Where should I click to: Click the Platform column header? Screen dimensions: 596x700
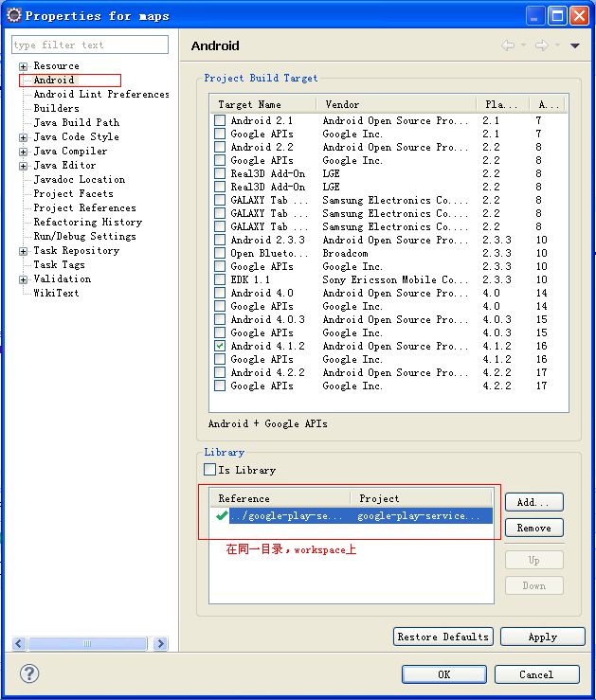[x=502, y=104]
